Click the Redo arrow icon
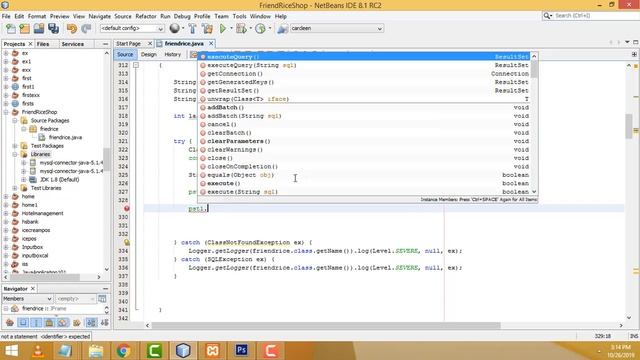The image size is (640, 360). coord(86,29)
